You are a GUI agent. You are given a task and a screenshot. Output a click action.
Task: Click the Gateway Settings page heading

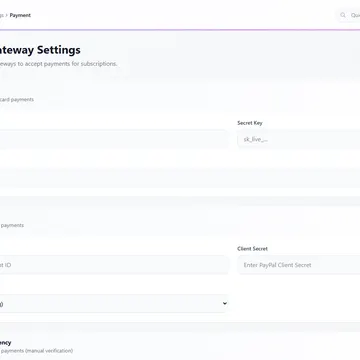[40, 50]
